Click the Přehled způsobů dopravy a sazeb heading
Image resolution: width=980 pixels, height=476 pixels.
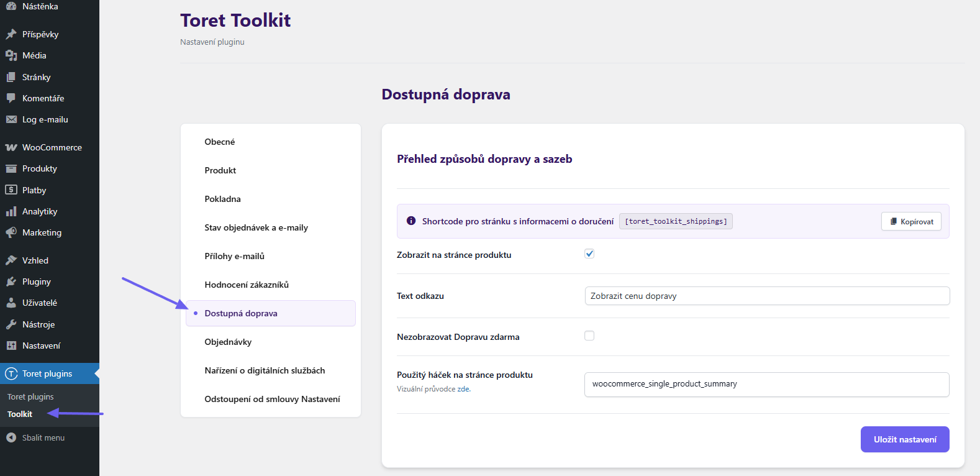484,159
